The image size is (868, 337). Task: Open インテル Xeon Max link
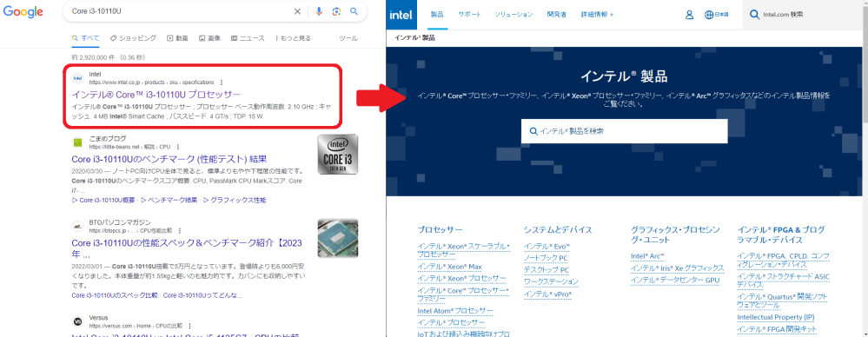click(449, 267)
